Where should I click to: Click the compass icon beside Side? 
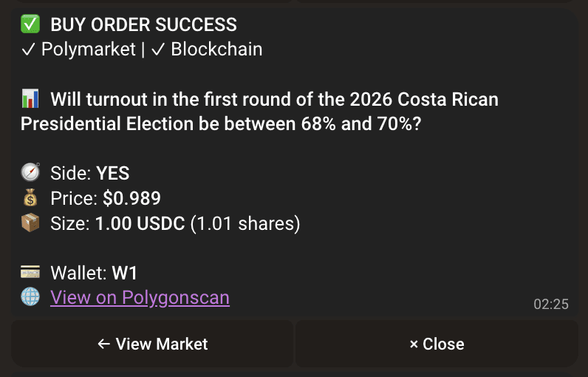30,174
